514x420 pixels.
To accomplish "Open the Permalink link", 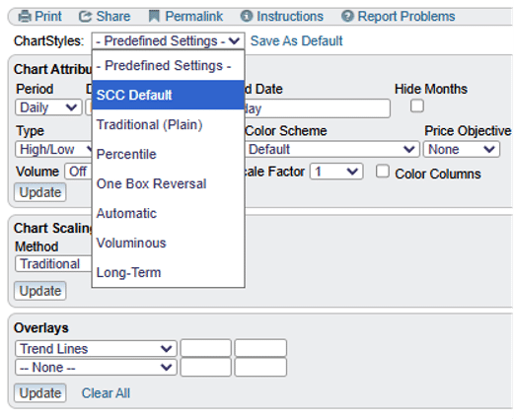I will [193, 16].
